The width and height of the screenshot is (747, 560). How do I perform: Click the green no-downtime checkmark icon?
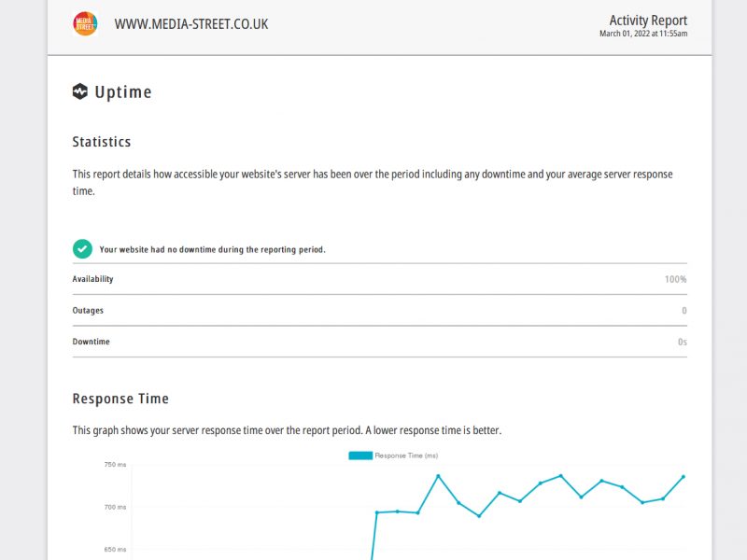82,249
